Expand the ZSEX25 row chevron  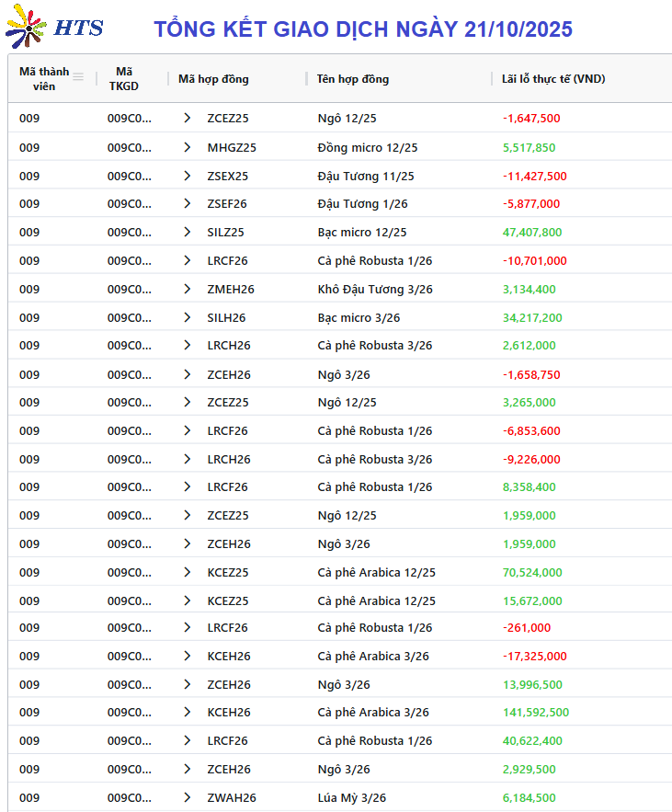188,176
